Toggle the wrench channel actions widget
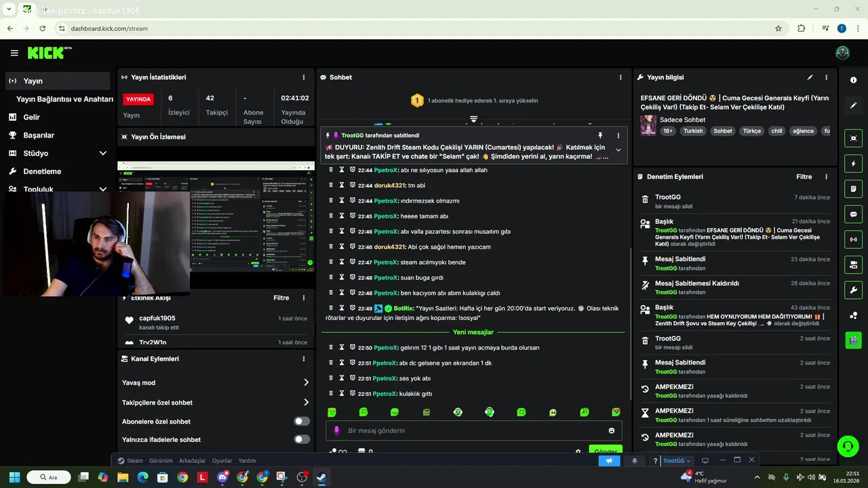 point(853,290)
